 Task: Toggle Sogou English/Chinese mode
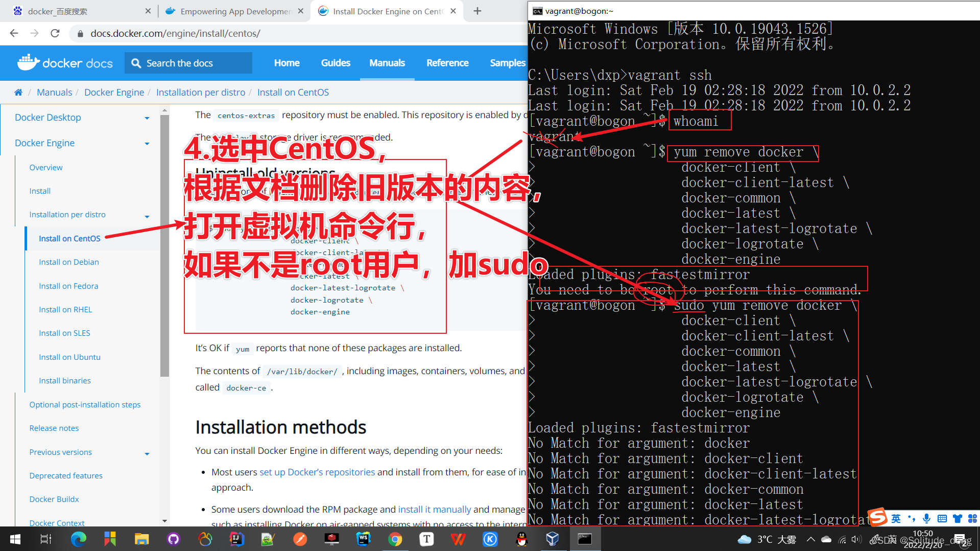(x=896, y=519)
